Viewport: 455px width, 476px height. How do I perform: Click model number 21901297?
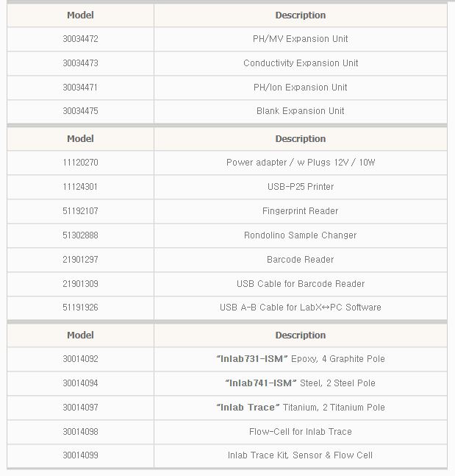(x=80, y=260)
